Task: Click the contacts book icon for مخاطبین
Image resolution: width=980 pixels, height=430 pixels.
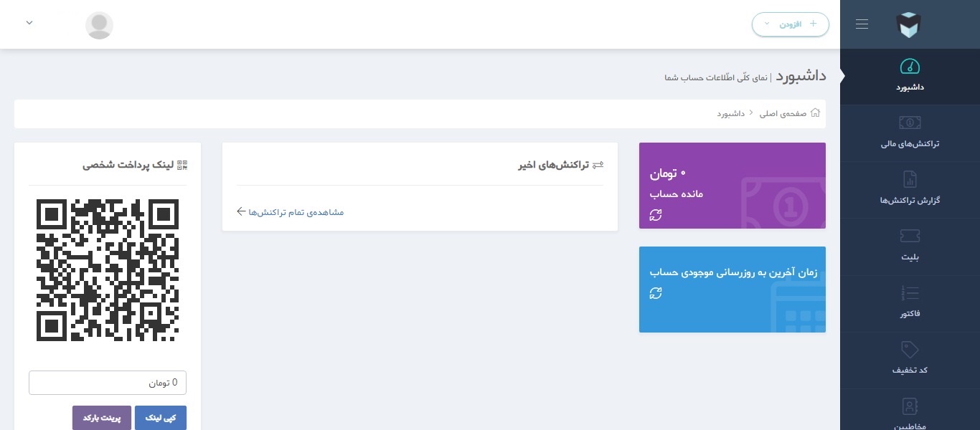Action: tap(910, 406)
